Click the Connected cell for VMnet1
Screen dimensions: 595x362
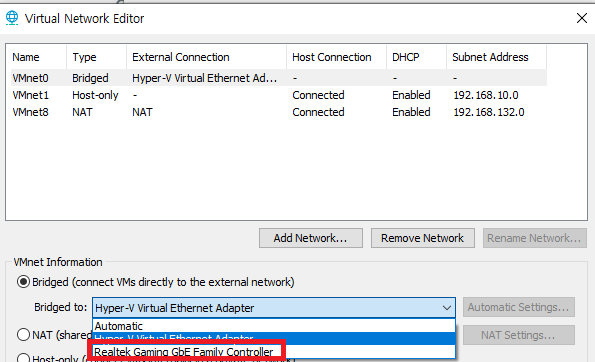pos(318,95)
